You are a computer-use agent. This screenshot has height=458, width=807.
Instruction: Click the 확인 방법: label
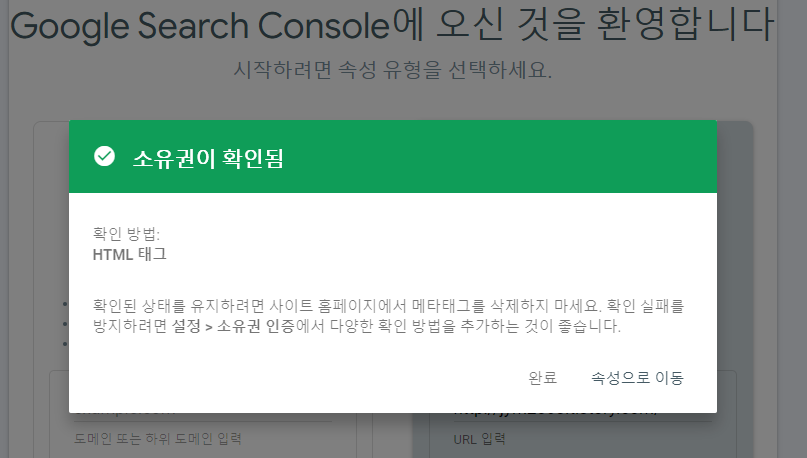pyautogui.click(x=126, y=234)
